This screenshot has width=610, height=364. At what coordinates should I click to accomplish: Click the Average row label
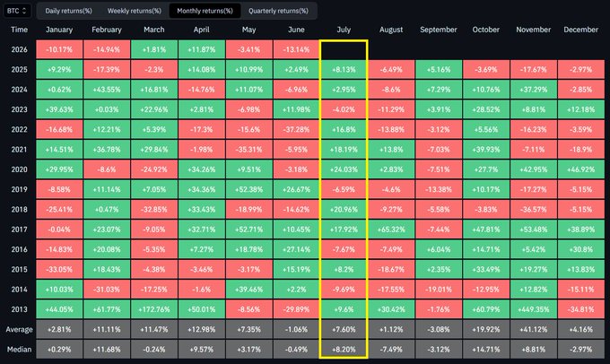[x=19, y=329]
